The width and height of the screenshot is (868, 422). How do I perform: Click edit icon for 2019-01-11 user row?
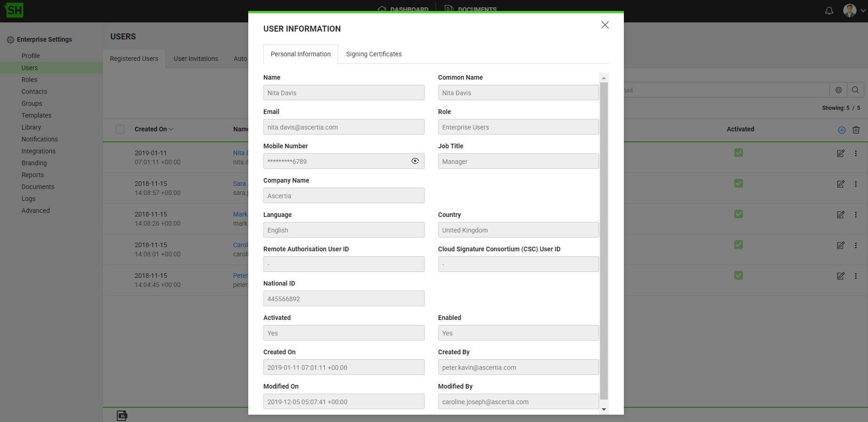point(841,153)
